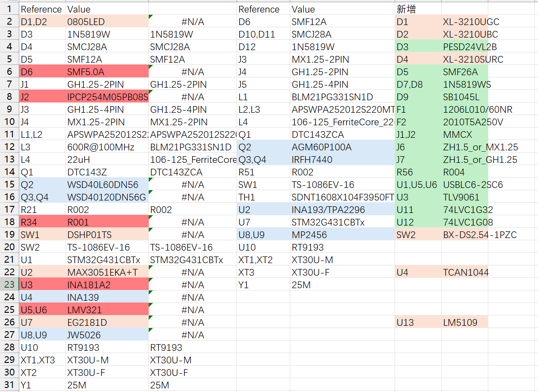Select the #N/A cell in row 2
The width and height of the screenshot is (538, 392).
pos(193,21)
